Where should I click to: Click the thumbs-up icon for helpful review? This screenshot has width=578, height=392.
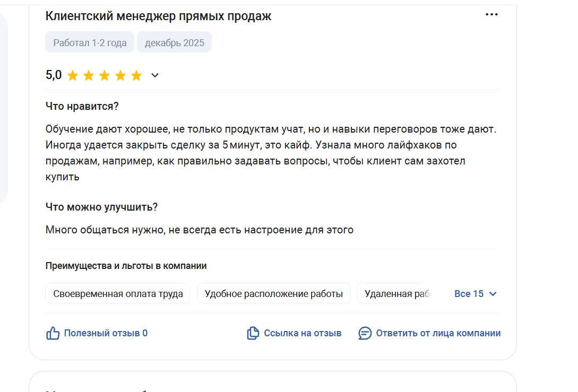[x=53, y=333]
